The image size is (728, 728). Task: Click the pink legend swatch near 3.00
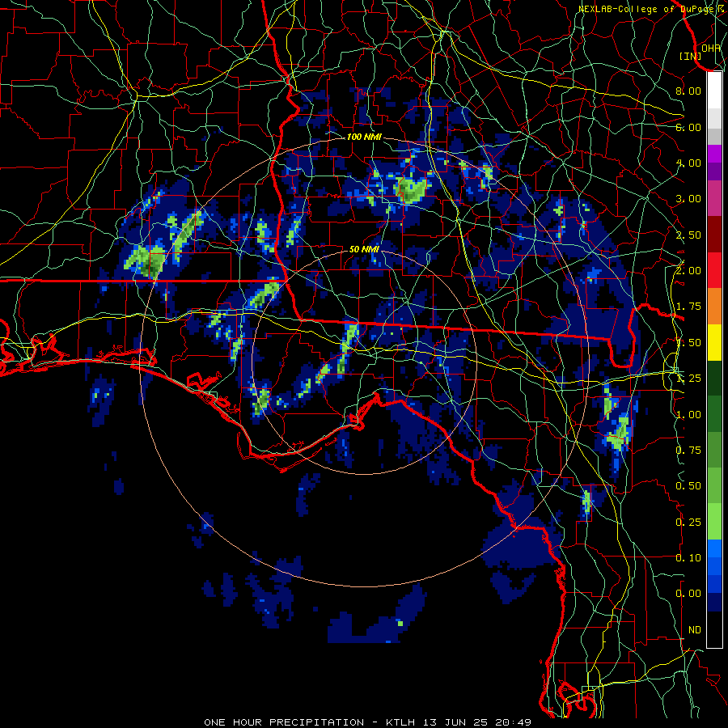(714, 199)
